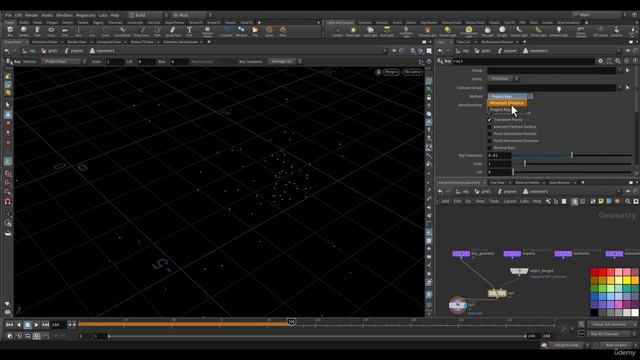Open Windows menu
640x360 pixels.
point(64,15)
